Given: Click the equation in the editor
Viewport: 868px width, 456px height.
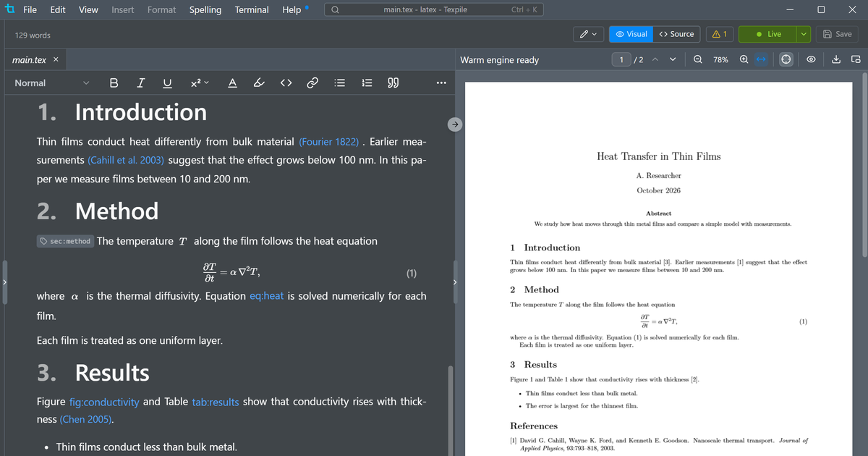Looking at the screenshot, I should click(x=231, y=273).
